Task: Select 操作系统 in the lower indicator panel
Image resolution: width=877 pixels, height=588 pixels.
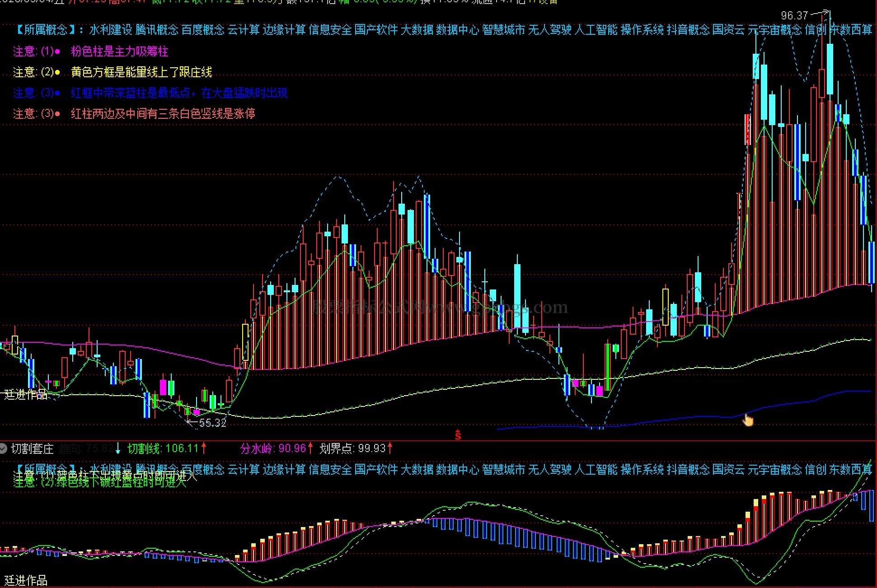Action: point(642,470)
